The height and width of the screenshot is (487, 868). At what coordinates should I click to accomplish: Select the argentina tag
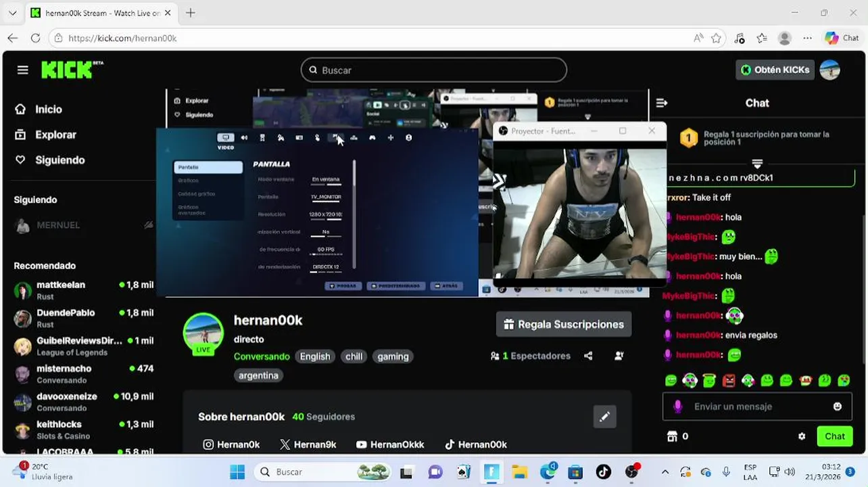click(x=258, y=375)
